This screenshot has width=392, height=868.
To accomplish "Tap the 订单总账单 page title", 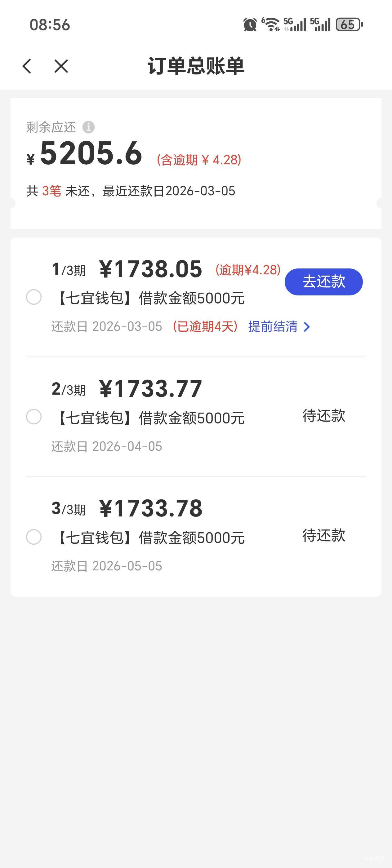I will point(196,66).
